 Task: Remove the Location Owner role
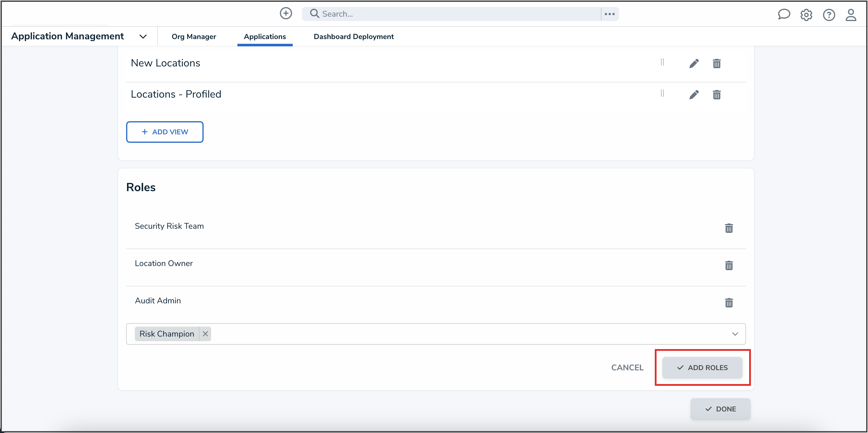(729, 265)
